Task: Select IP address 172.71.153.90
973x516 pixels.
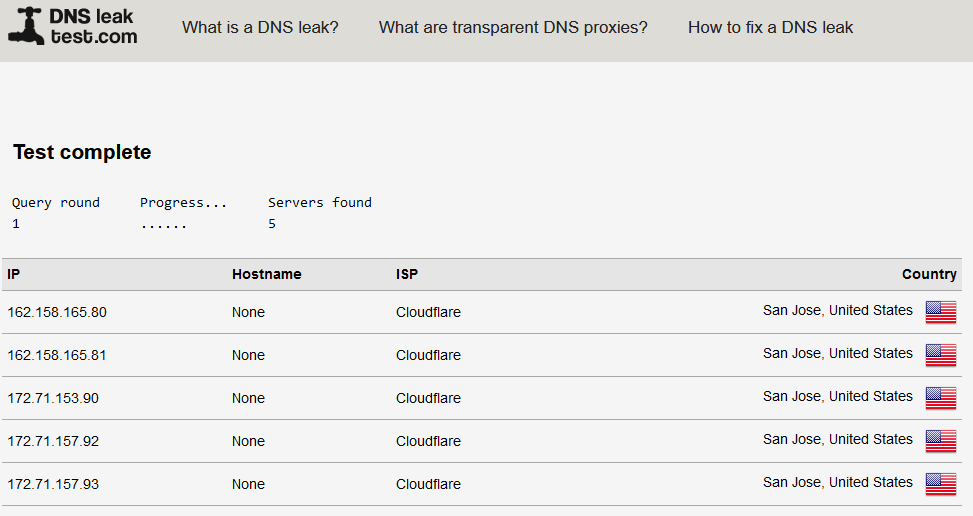Action: coord(53,398)
